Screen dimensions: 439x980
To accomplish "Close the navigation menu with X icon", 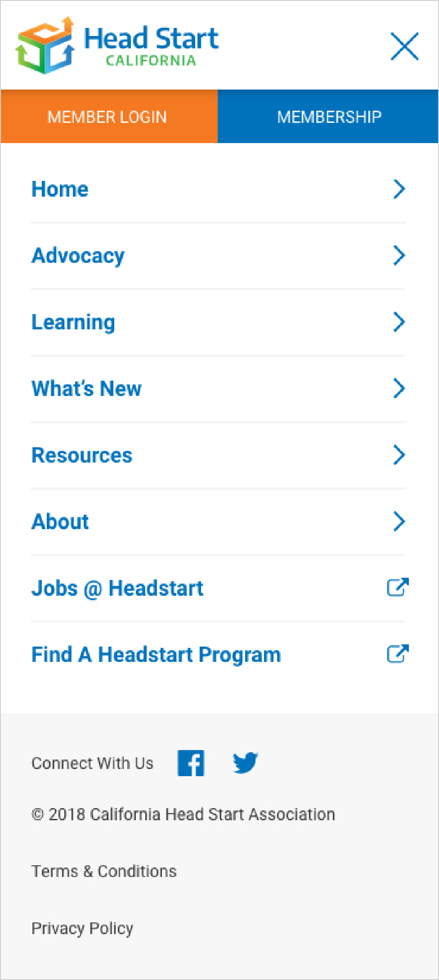I will click(x=405, y=46).
